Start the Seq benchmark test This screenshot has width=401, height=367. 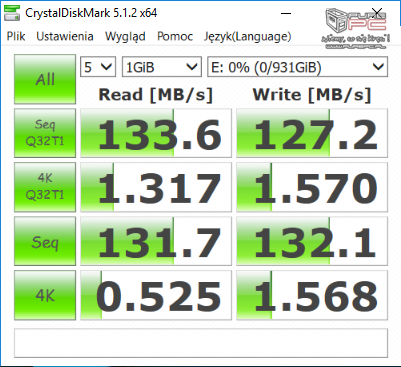pyautogui.click(x=45, y=241)
